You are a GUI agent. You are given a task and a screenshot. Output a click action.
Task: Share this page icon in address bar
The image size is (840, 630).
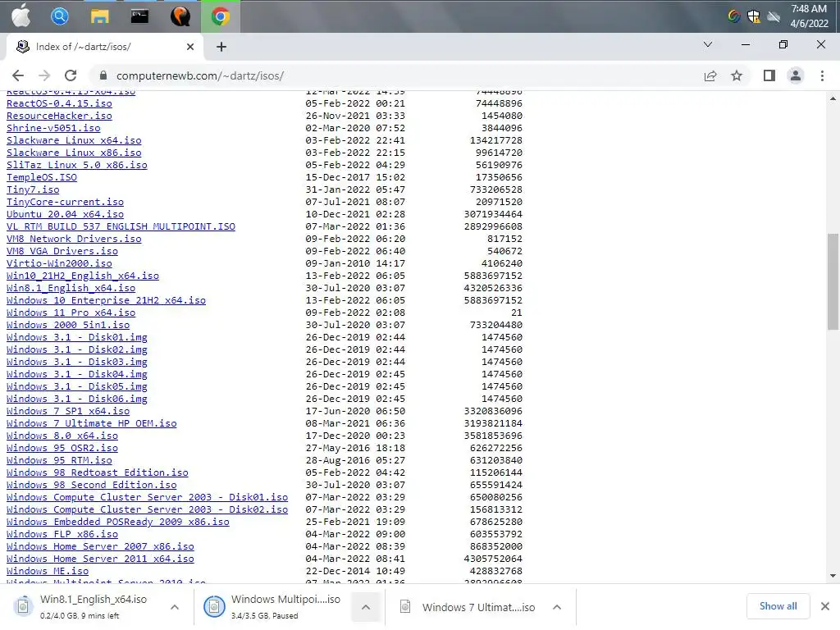710,75
